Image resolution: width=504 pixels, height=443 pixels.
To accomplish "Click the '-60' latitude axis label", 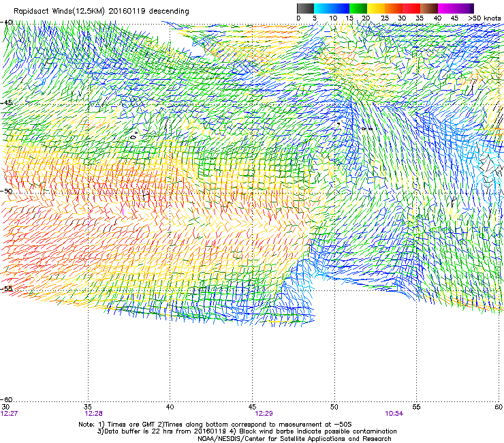I will (x=6, y=399).
